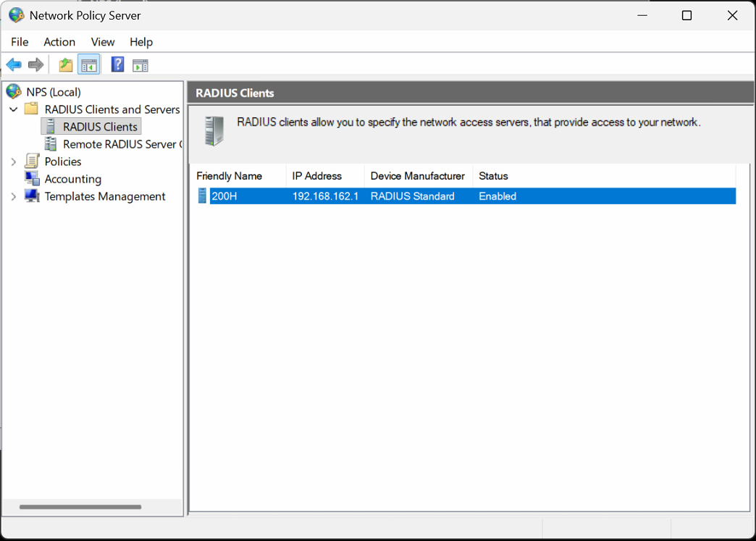Click the Templates Management computer icon
Image resolution: width=756 pixels, height=541 pixels.
[32, 196]
